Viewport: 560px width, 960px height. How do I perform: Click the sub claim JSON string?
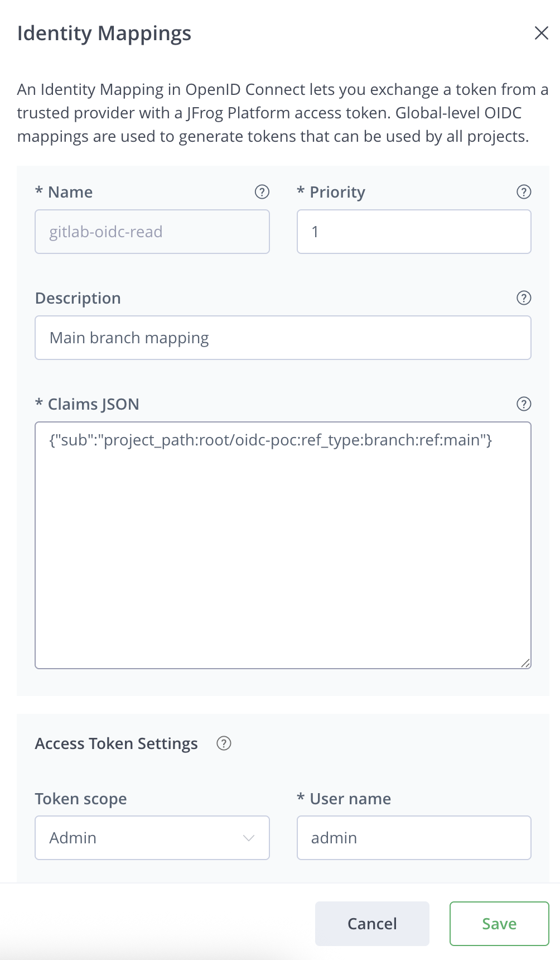tap(271, 441)
